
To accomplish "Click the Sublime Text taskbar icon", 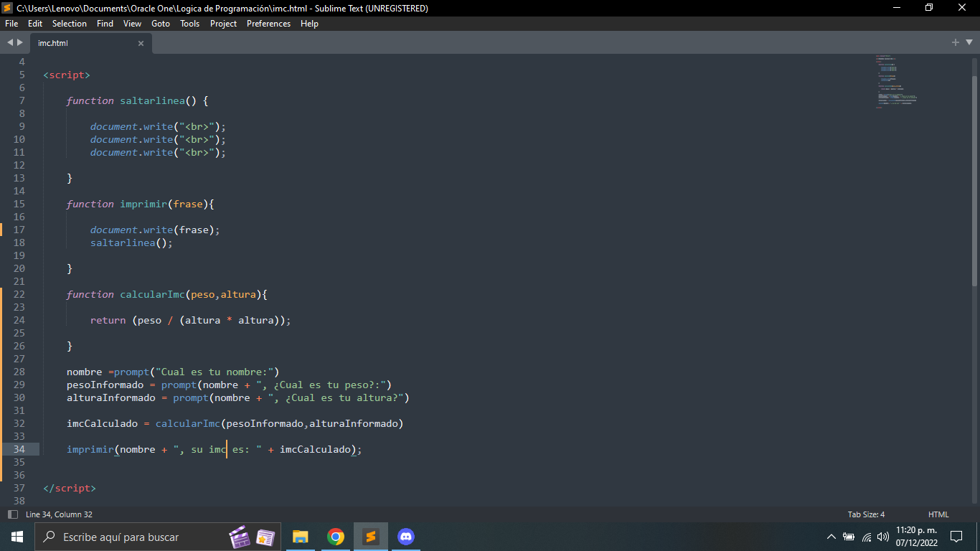I will [x=370, y=537].
